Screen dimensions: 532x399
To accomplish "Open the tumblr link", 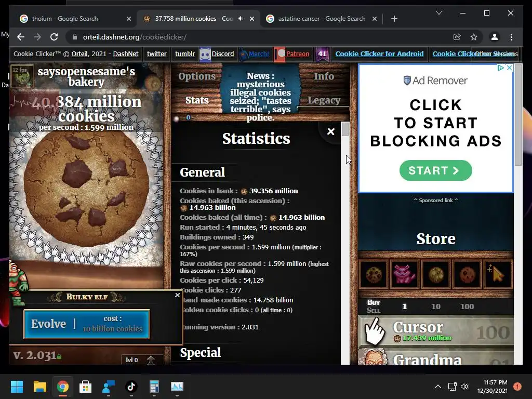I will pyautogui.click(x=185, y=54).
